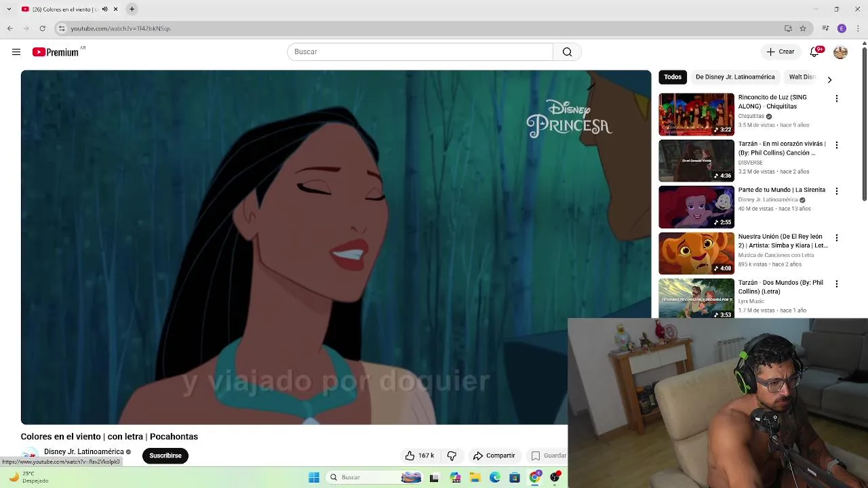Open the notifications bell

pos(815,52)
